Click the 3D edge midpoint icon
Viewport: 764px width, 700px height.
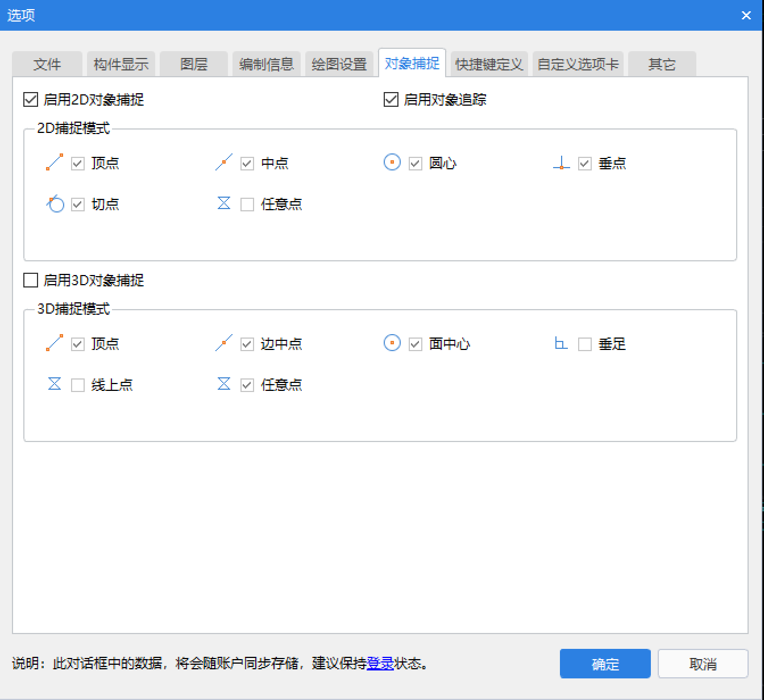point(224,343)
